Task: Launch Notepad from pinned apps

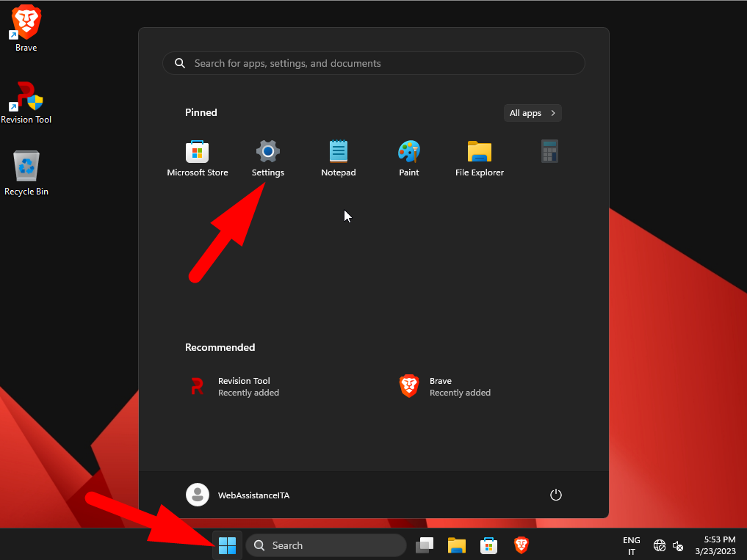Action: click(x=339, y=159)
